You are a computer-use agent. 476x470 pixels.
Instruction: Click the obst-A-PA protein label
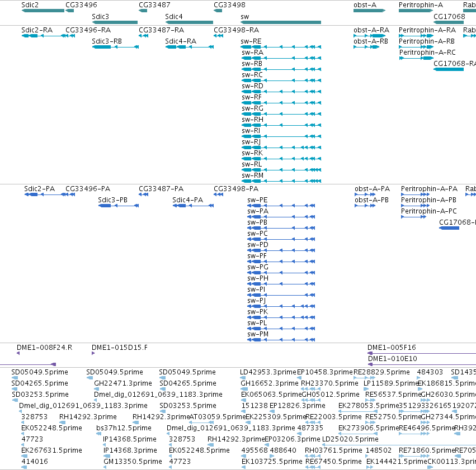coord(372,189)
